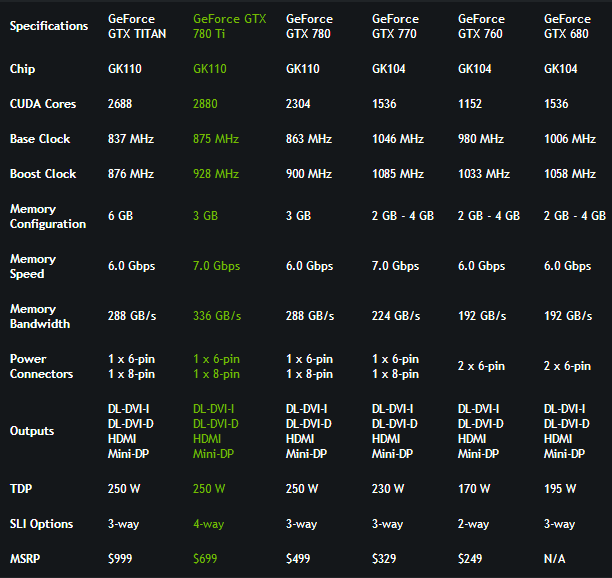612x578 pixels.
Task: Click the 6 GB memory configuration value
Action: [x=120, y=216]
